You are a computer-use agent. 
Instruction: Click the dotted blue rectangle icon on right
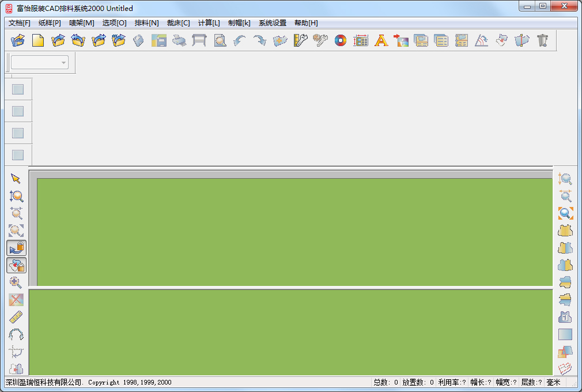click(565, 334)
